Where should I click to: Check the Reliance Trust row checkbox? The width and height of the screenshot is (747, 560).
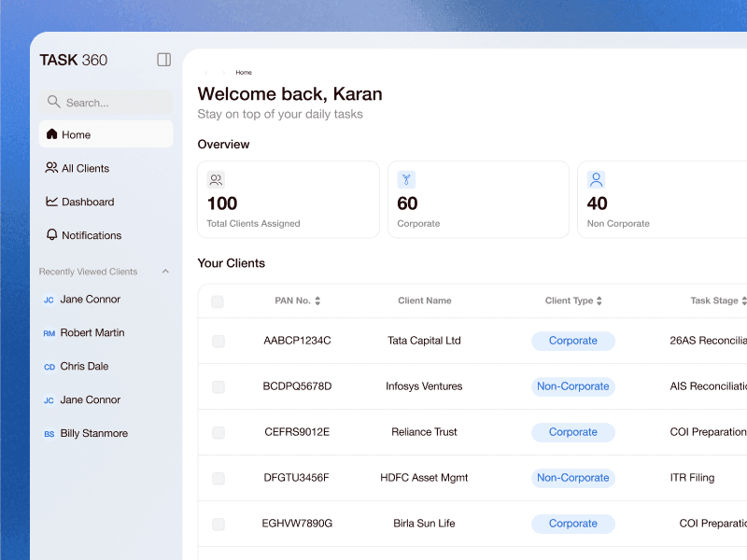pos(218,432)
